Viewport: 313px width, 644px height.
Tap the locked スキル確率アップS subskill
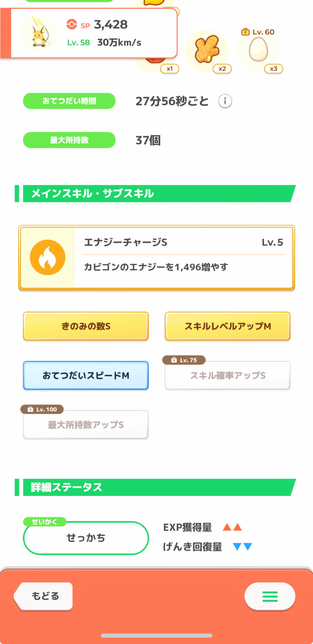tap(227, 376)
